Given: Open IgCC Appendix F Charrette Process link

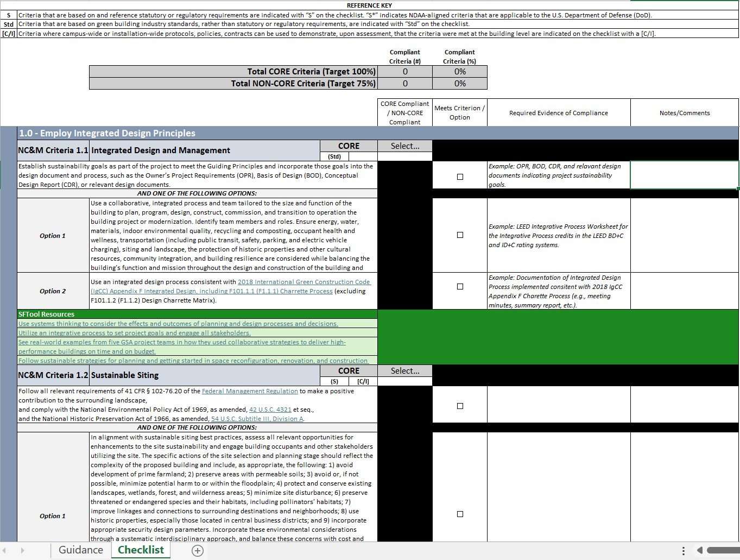Looking at the screenshot, I should (212, 291).
